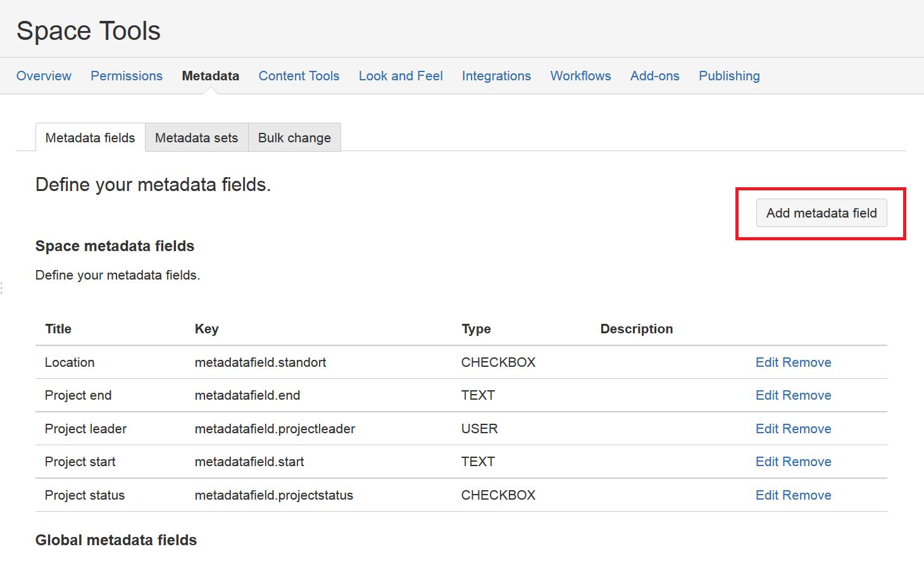Click the Add metadata field button
The image size is (924, 561).
coord(821,213)
